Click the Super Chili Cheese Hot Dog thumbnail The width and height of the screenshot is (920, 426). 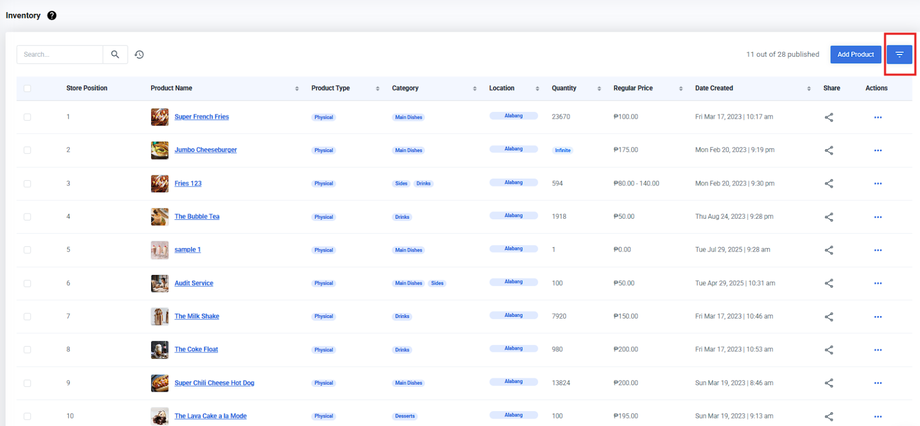(x=159, y=383)
